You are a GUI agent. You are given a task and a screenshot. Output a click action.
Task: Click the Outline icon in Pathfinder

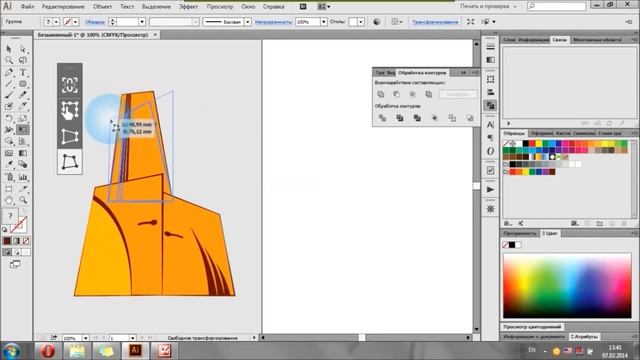point(452,118)
